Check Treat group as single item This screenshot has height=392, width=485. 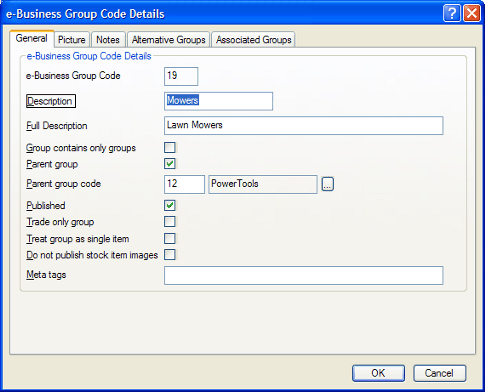click(x=170, y=239)
